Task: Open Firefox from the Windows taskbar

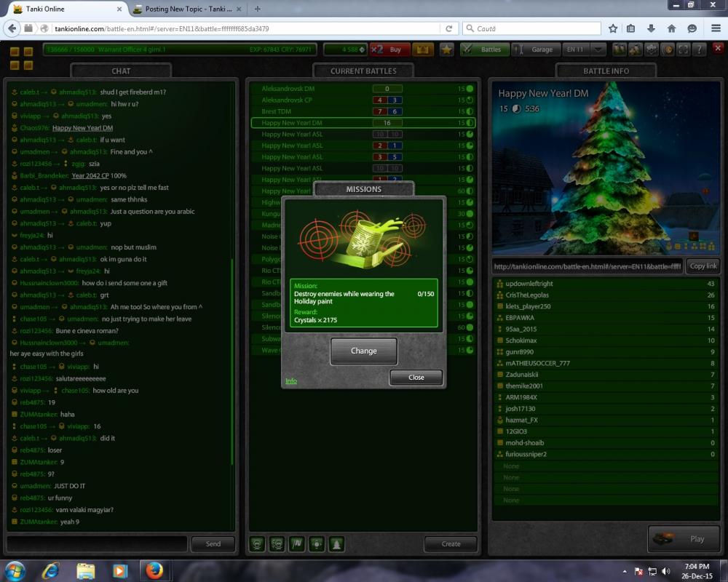Action: coord(154,570)
